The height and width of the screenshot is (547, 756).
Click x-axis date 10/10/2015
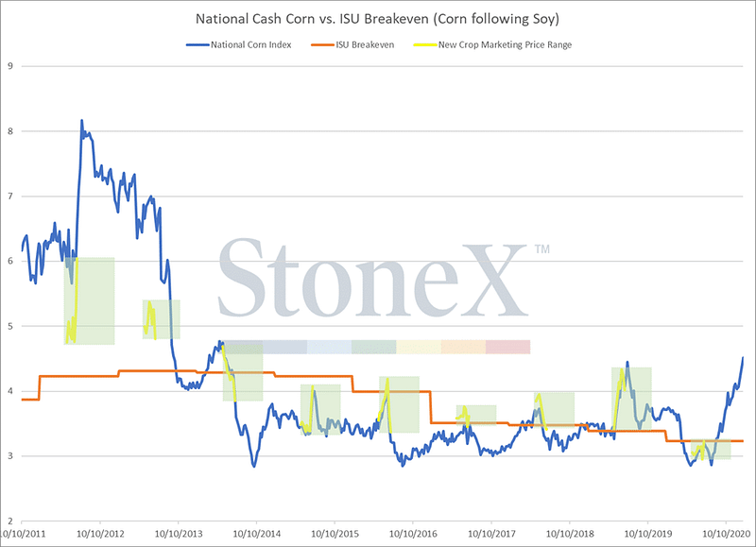[x=335, y=534]
